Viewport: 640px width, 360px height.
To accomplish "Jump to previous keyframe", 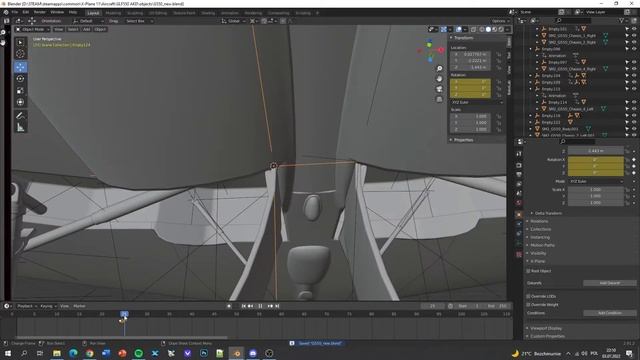I will (x=251, y=306).
